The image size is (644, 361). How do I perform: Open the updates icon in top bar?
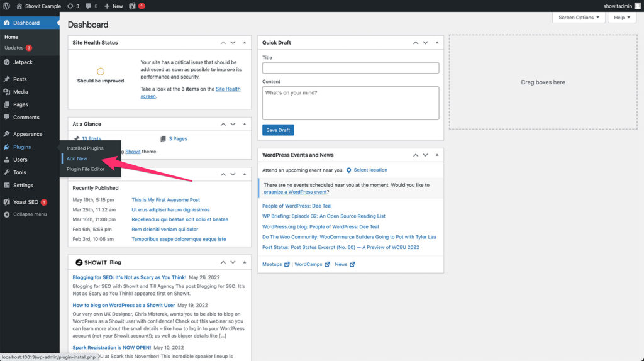click(x=70, y=6)
